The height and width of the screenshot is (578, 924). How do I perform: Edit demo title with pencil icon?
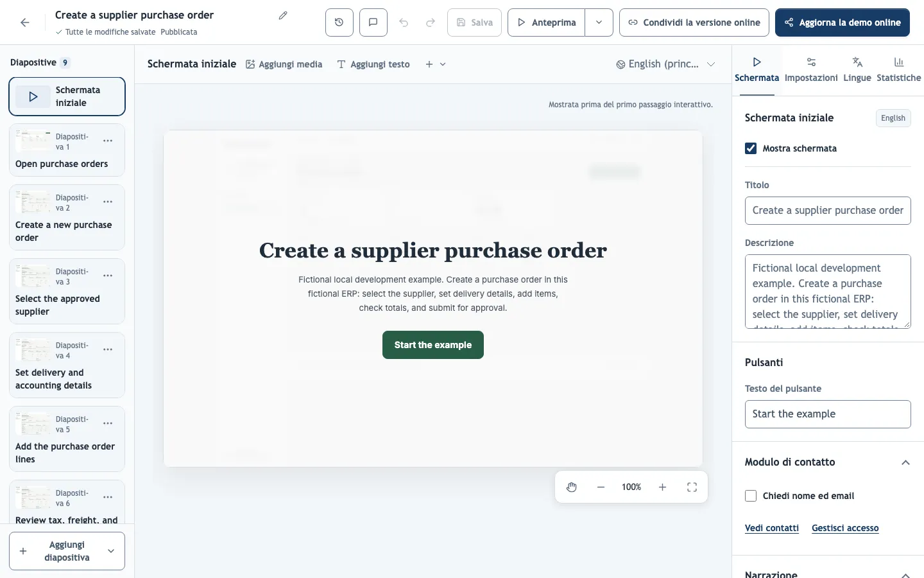[x=283, y=15]
